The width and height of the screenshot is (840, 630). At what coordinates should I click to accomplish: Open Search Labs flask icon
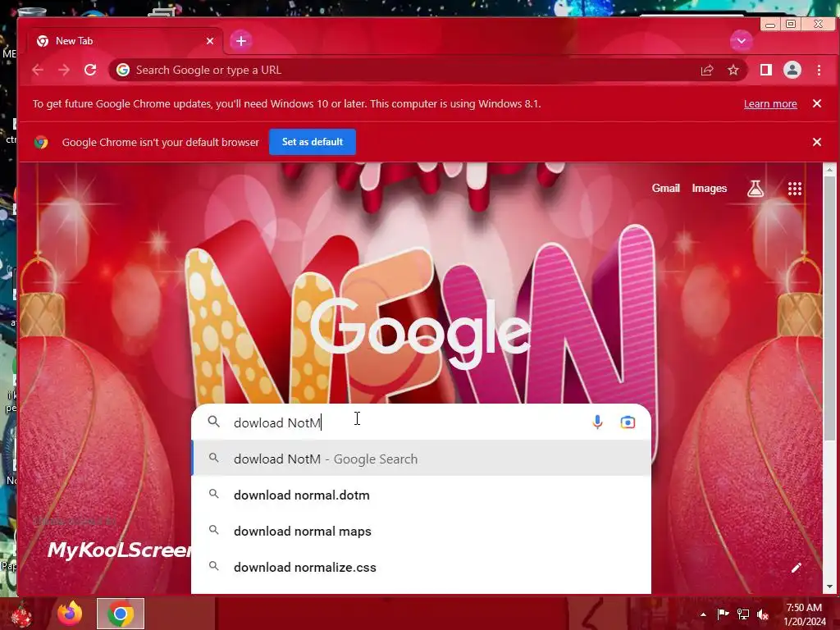click(x=756, y=189)
